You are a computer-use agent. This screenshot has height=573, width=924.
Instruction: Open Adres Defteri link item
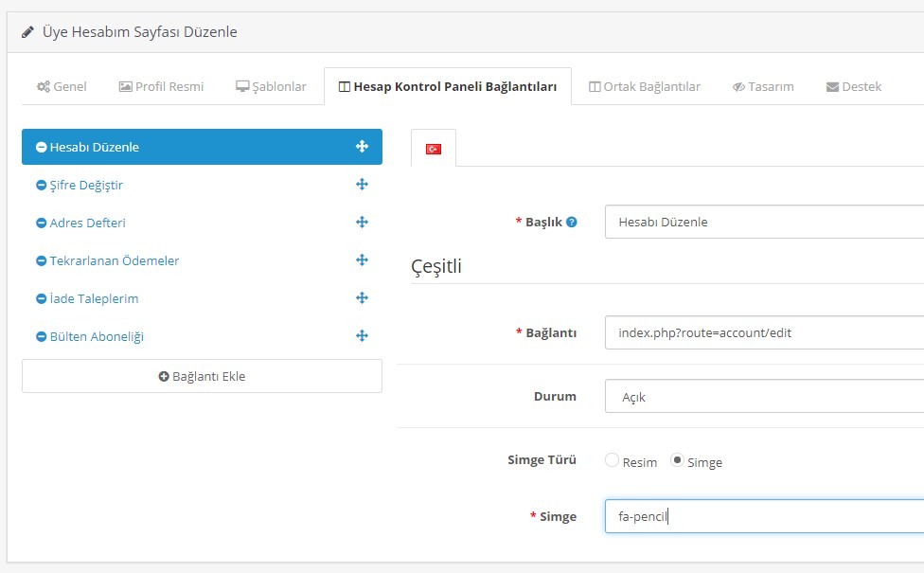coord(203,223)
